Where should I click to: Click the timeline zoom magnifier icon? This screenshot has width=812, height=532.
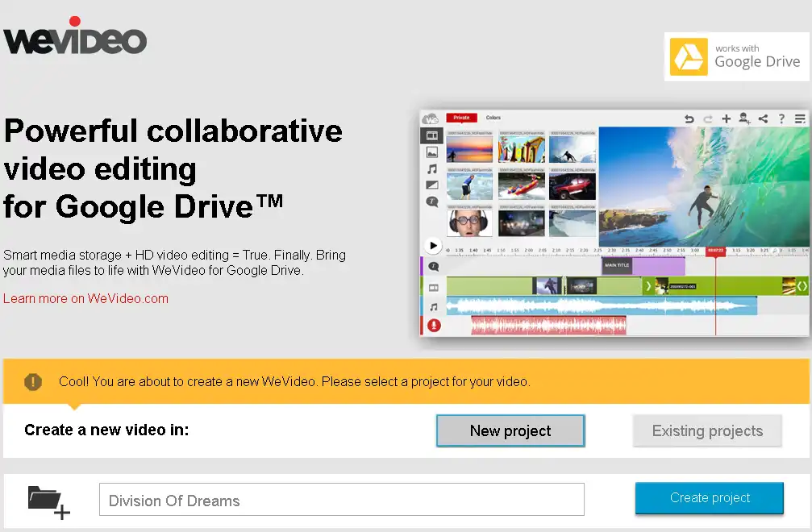pos(775,251)
